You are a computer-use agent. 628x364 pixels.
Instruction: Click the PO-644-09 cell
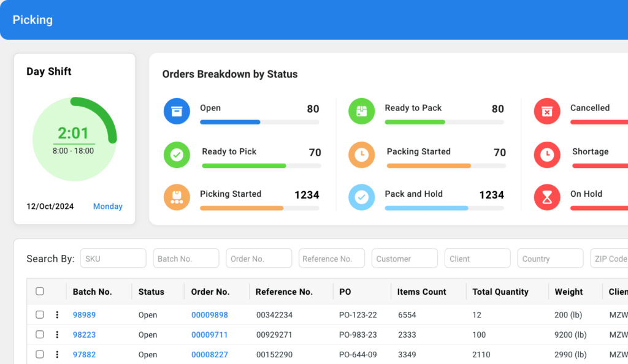coord(358,355)
